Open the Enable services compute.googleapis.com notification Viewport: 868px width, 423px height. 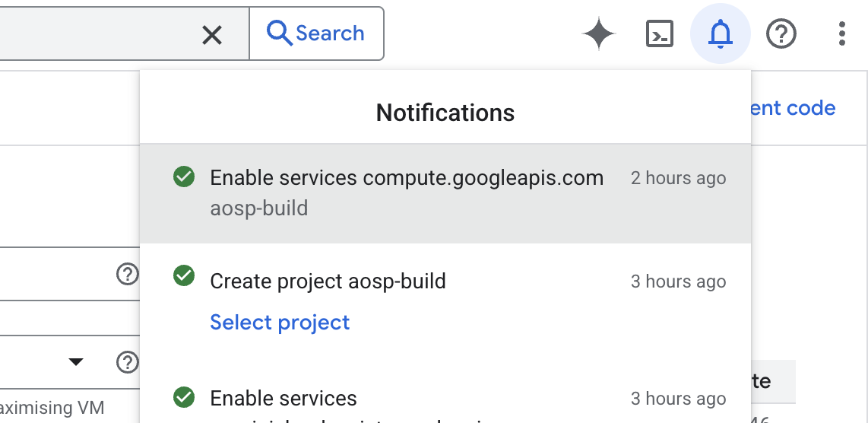click(x=407, y=178)
